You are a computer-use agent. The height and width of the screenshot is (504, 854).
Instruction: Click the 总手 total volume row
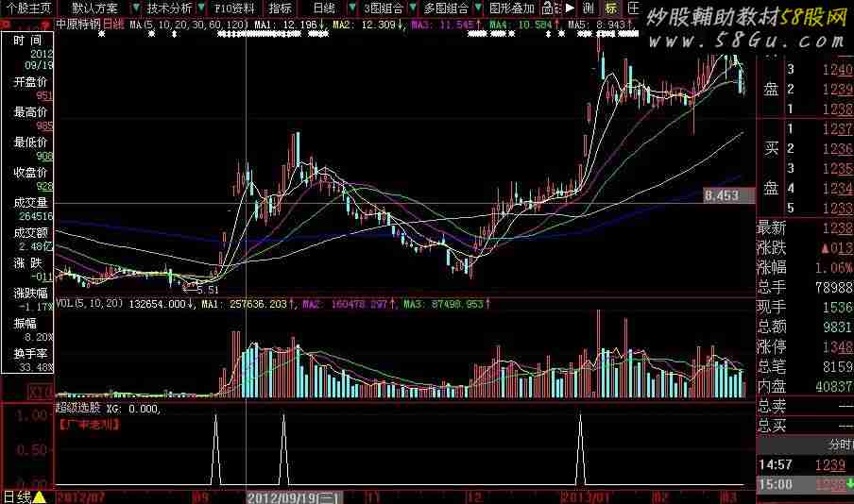[805, 287]
